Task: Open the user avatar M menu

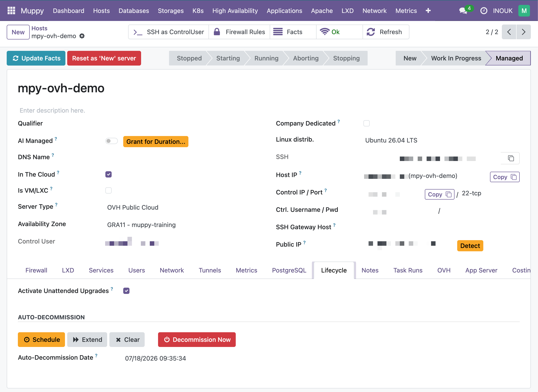Action: 524,11
